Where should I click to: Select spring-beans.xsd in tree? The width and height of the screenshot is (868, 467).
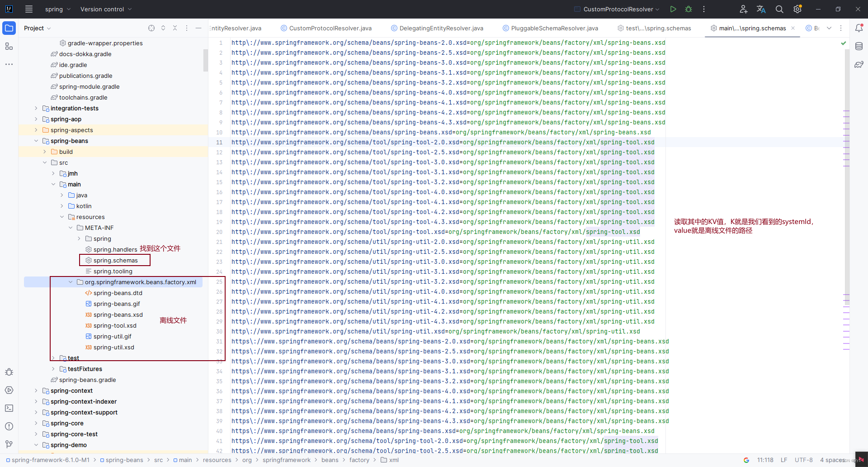(118, 315)
